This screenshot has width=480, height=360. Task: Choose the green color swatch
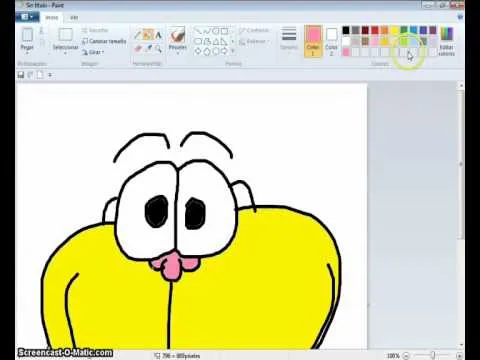click(x=404, y=31)
